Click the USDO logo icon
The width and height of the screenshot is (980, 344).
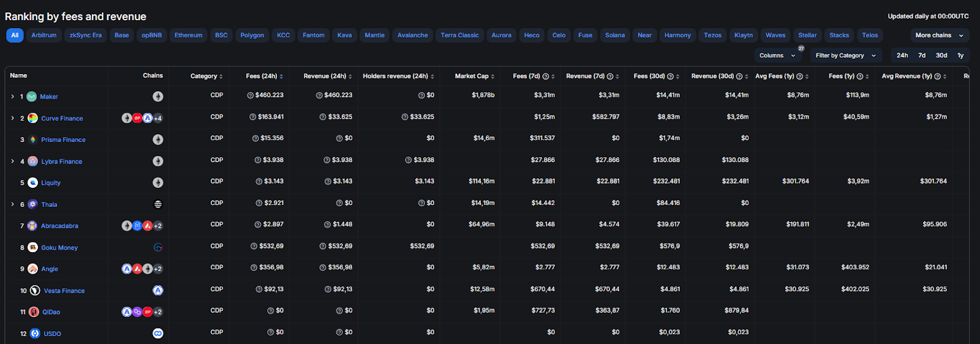pos(35,334)
